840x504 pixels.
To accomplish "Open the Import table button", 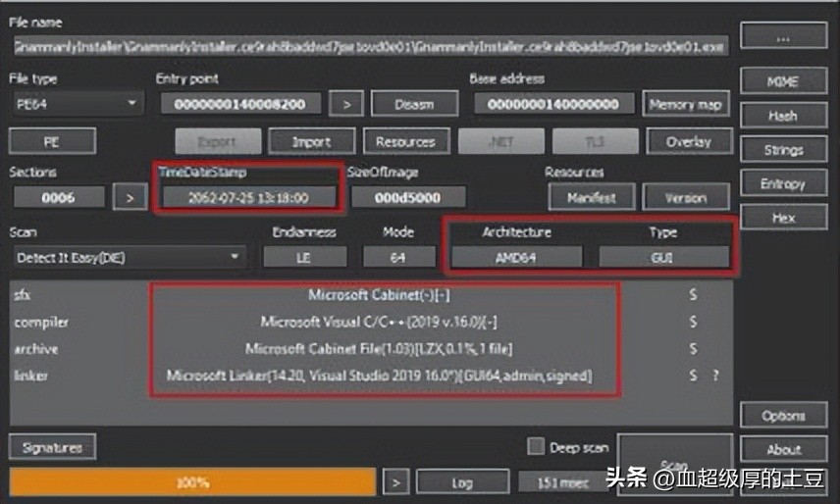I will pyautogui.click(x=311, y=141).
